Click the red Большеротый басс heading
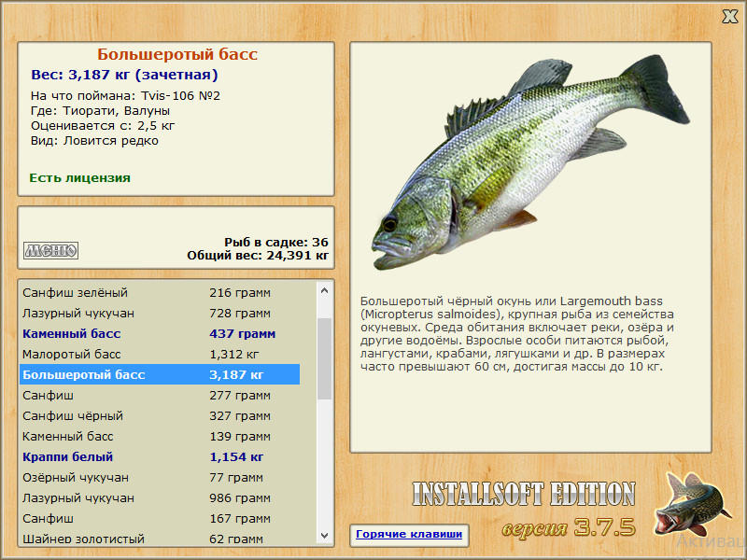 point(177,54)
